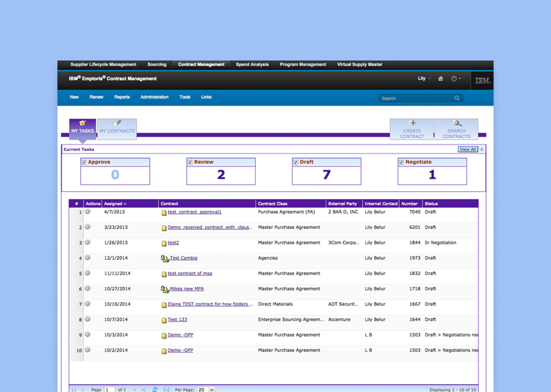Go to first page arrow icon
Image resolution: width=551 pixels, height=392 pixels.
pos(74,390)
